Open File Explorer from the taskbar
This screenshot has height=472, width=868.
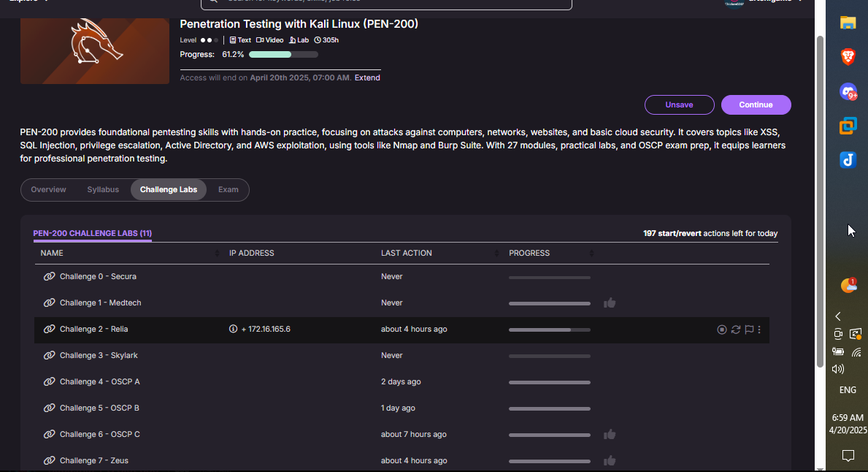pyautogui.click(x=848, y=22)
